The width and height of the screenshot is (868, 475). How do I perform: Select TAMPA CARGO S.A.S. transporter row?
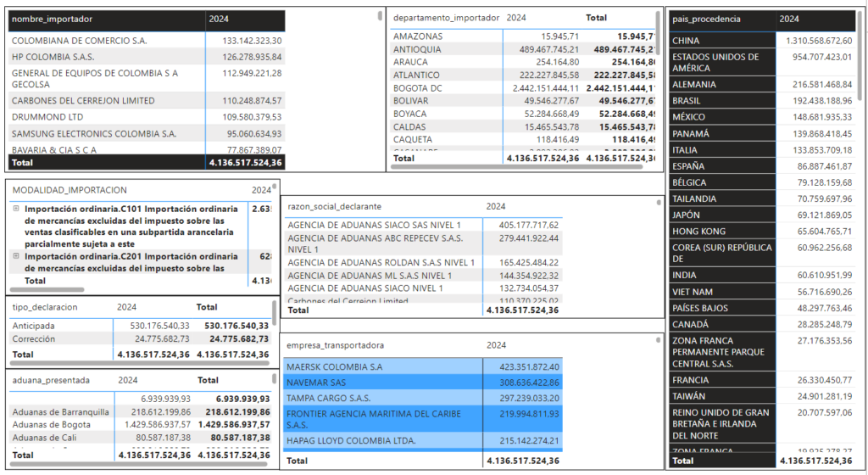(x=424, y=398)
